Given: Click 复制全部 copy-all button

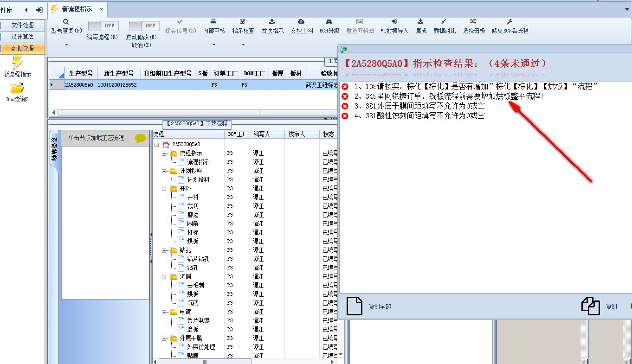Looking at the screenshot, I should [369, 307].
